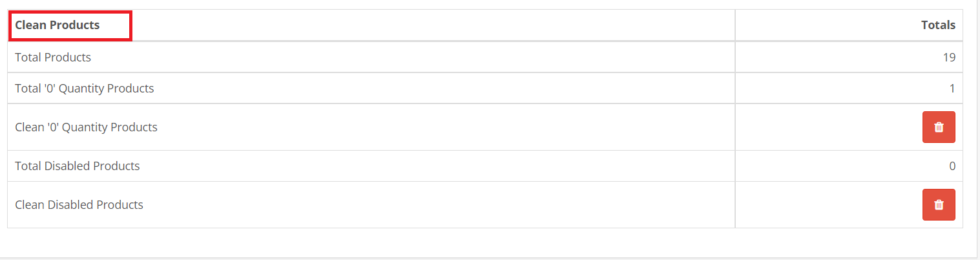Click the number 0 in Totals column
This screenshot has width=980, height=260.
[952, 166]
